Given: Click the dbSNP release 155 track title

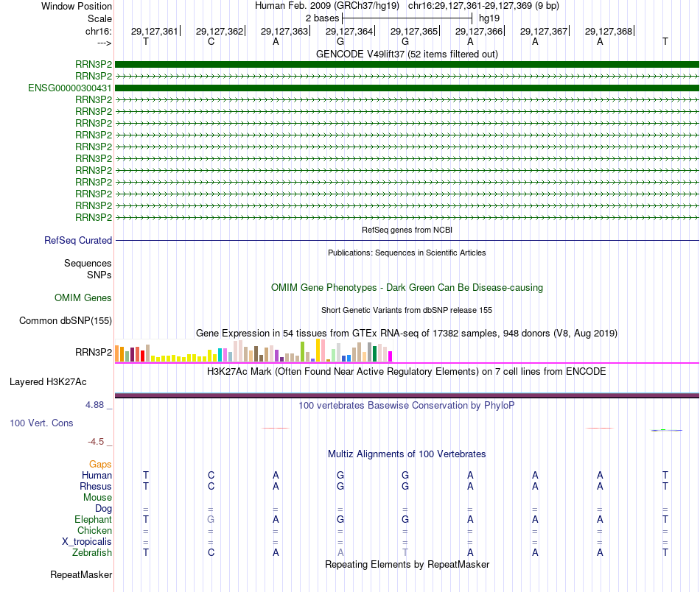Looking at the screenshot, I should click(407, 310).
